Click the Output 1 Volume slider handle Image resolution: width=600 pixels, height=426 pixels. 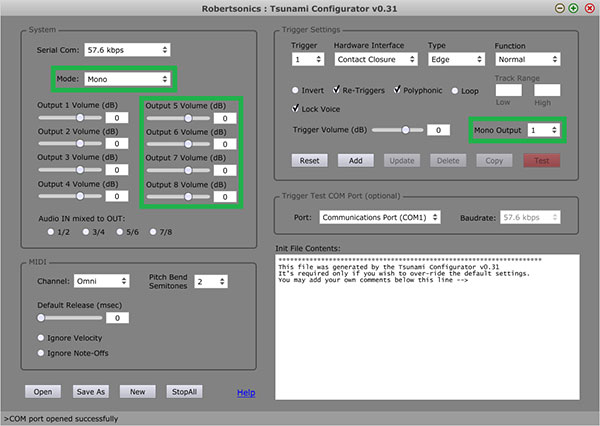[x=80, y=118]
